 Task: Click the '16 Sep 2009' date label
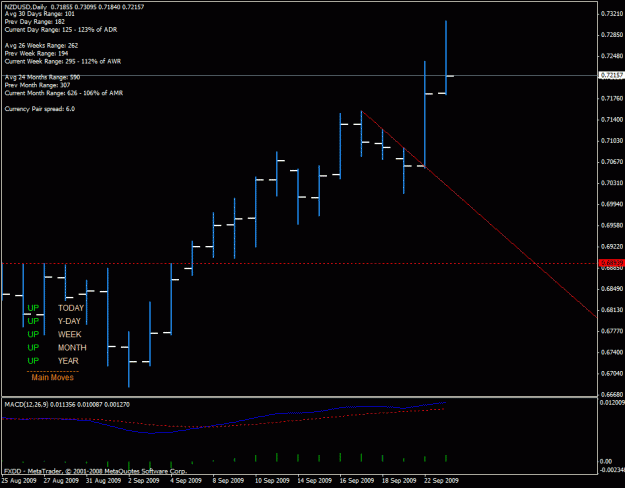356,481
